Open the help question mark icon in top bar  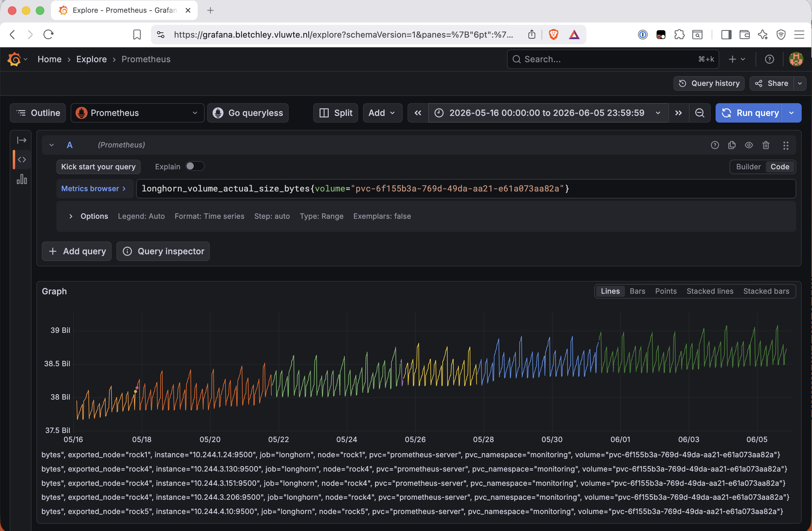[x=769, y=59]
